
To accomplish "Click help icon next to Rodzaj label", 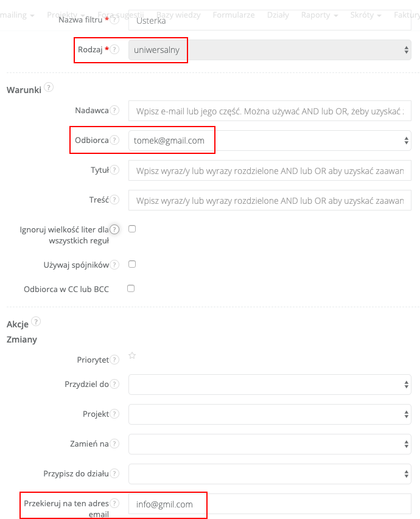I will coord(115,50).
